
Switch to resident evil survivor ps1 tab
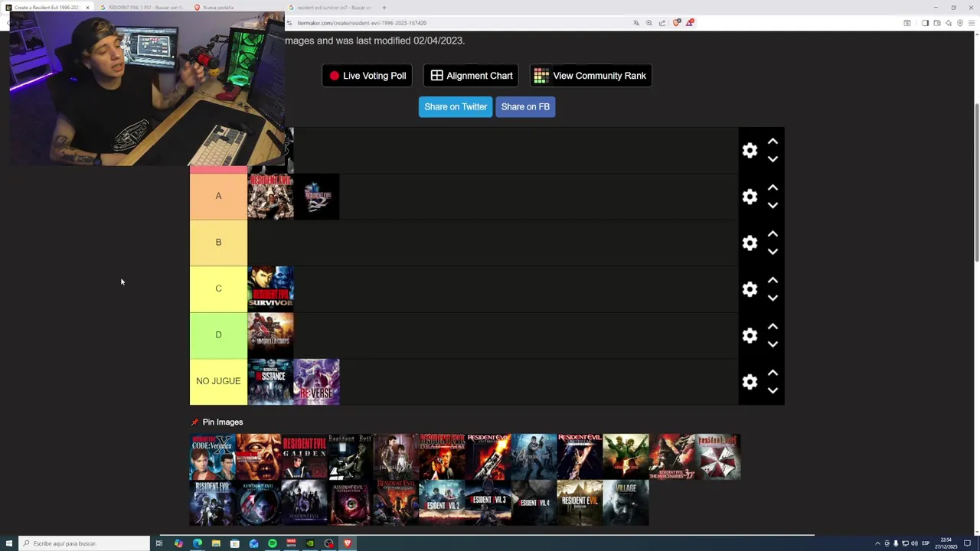tap(331, 7)
